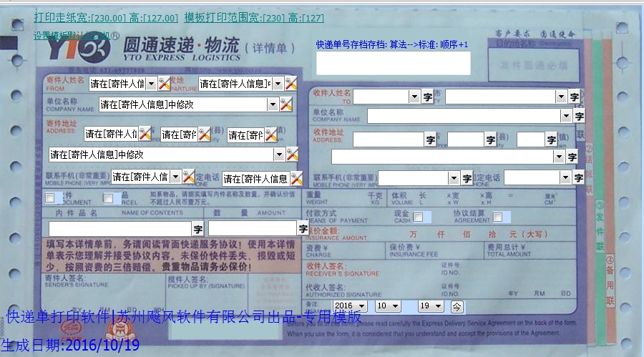This screenshot has height=357, width=644.
Task: Click 字 button beside recipient mobile phone field
Action: coord(467,178)
